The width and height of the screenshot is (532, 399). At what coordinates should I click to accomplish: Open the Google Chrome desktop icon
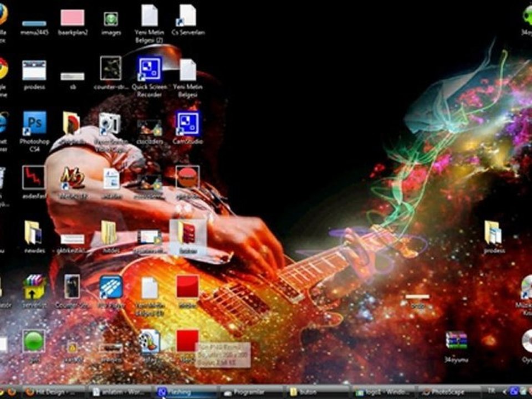(3, 69)
